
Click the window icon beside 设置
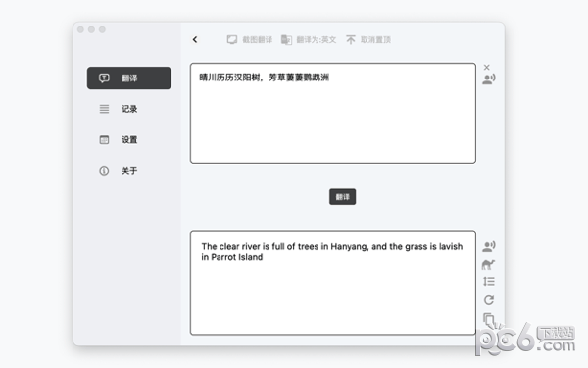pos(104,140)
